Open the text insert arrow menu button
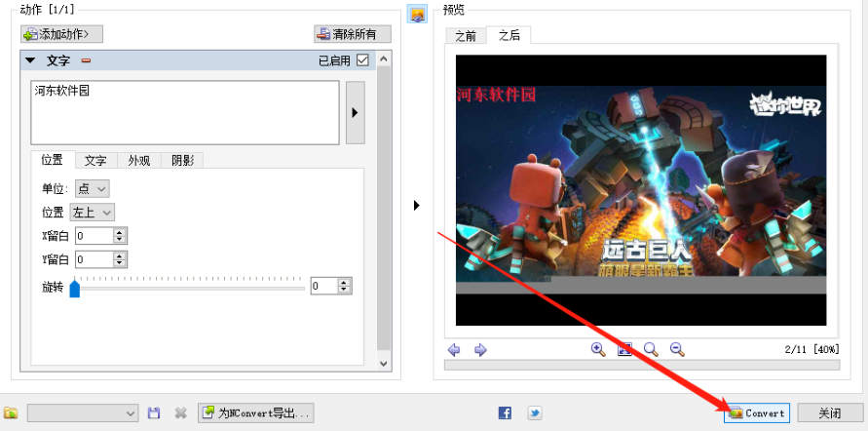Image resolution: width=868 pixels, height=431 pixels. (x=356, y=113)
